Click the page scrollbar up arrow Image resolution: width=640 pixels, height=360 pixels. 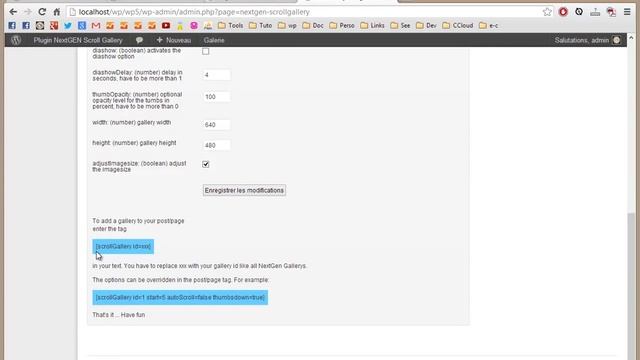(631, 38)
